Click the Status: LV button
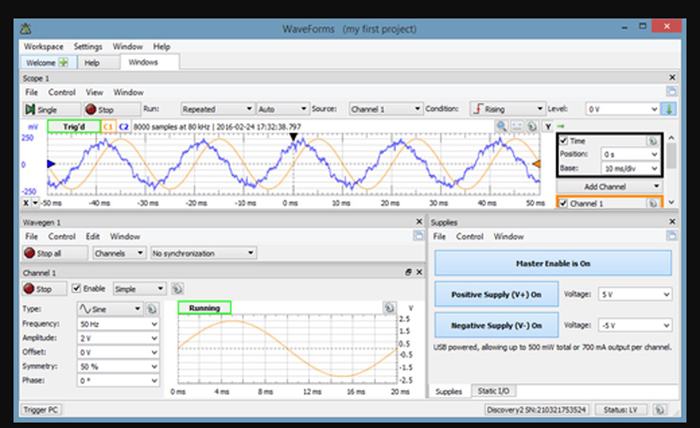The width and height of the screenshot is (700, 428). click(620, 410)
